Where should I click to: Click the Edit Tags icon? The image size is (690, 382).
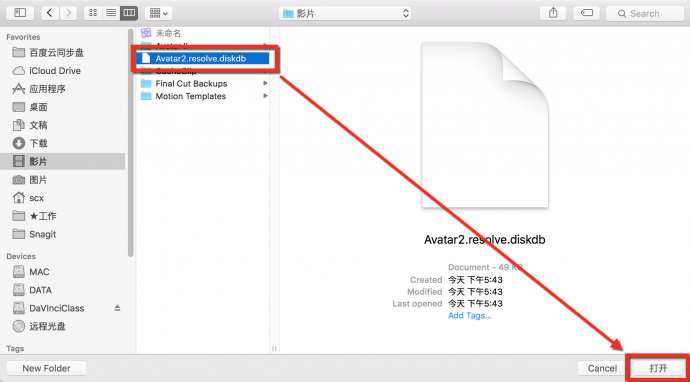587,13
